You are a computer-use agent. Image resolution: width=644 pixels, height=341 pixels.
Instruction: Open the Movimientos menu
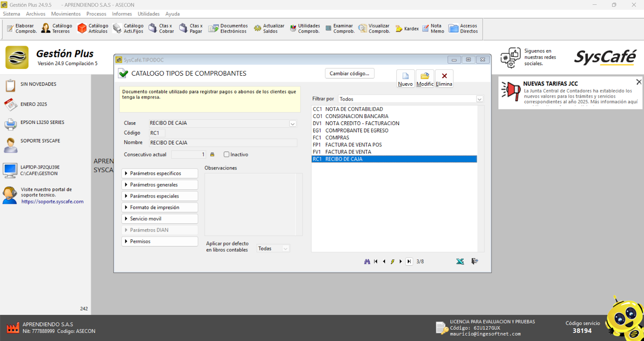[x=66, y=14]
